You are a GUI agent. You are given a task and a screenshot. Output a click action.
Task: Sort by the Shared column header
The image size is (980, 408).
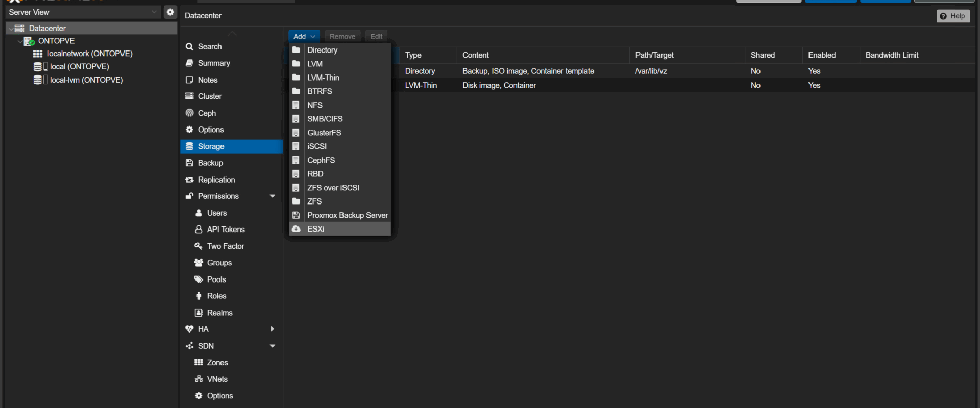[x=774, y=55]
